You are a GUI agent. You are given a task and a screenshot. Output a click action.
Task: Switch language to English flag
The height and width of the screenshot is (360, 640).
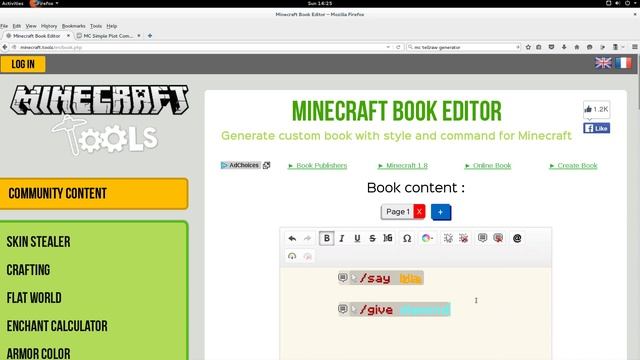603,63
